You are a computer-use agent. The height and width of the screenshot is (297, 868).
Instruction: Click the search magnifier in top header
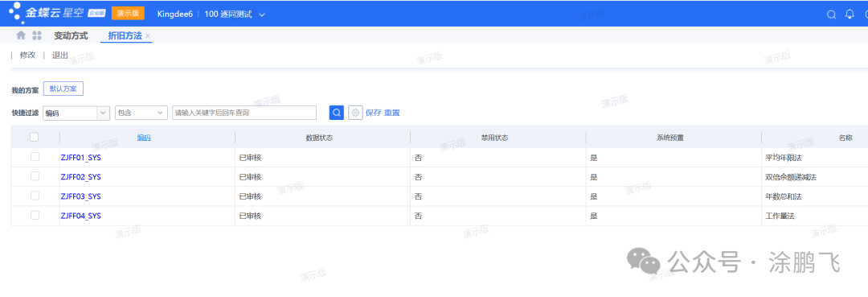coord(831,14)
